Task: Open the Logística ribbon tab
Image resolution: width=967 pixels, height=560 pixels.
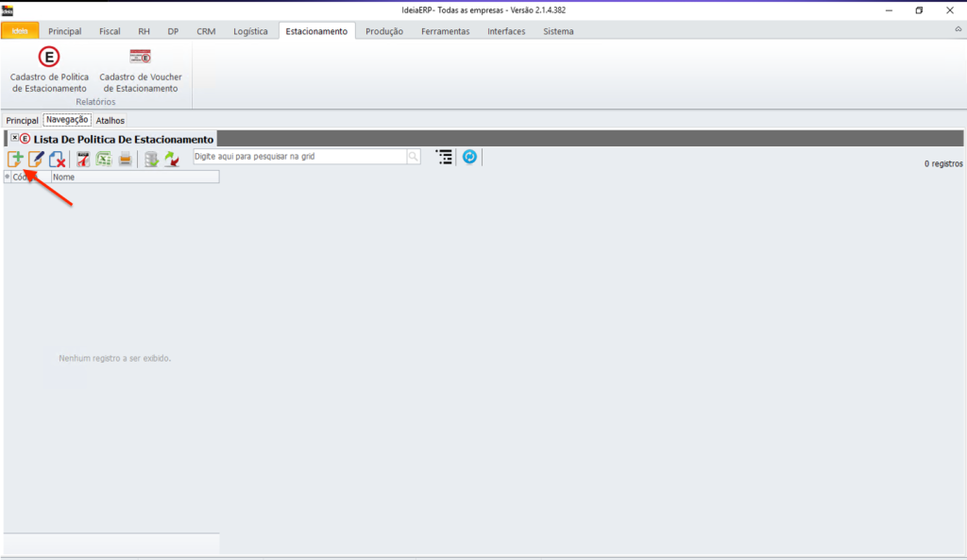Action: point(250,31)
